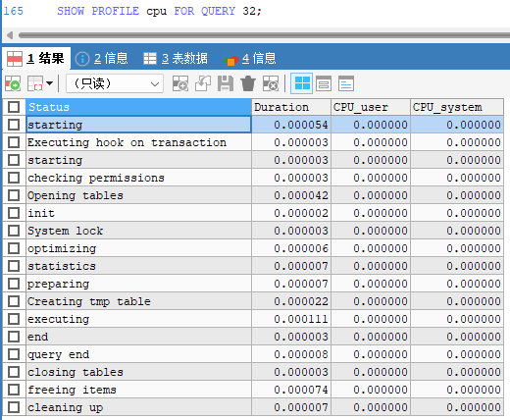Open the 4 信息 tab

click(250, 59)
